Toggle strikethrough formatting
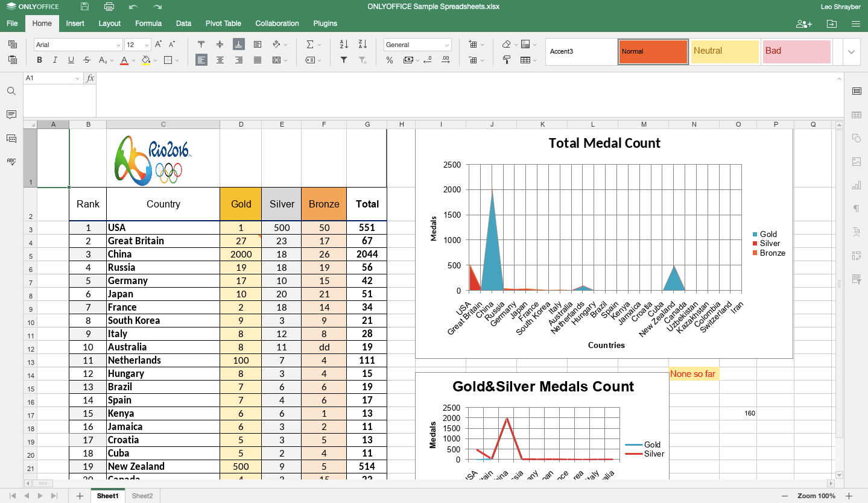 tap(87, 60)
